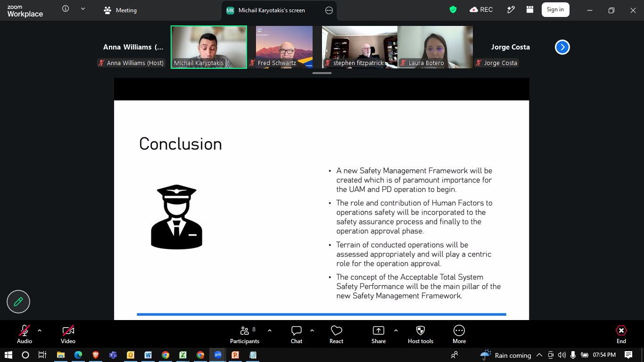Open the Windows notification center icon
The width and height of the screenshot is (644, 362).
click(x=628, y=355)
